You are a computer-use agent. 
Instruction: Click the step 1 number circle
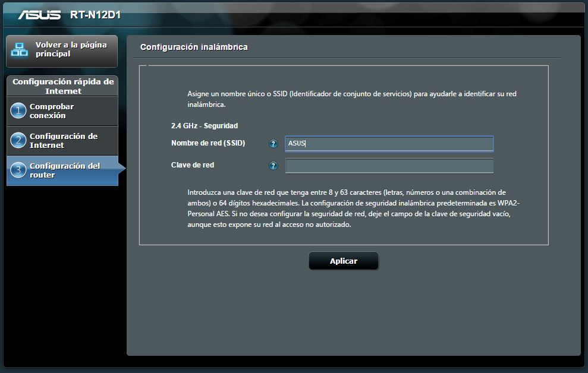[18, 111]
